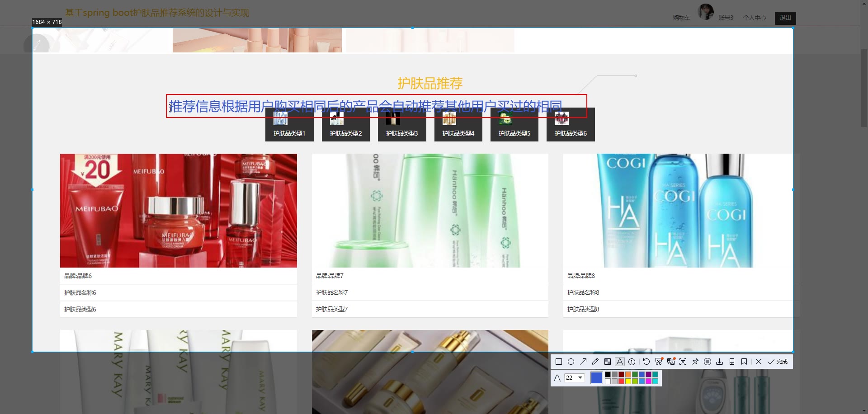Save the screenshot to file
868x414 pixels.
point(720,362)
